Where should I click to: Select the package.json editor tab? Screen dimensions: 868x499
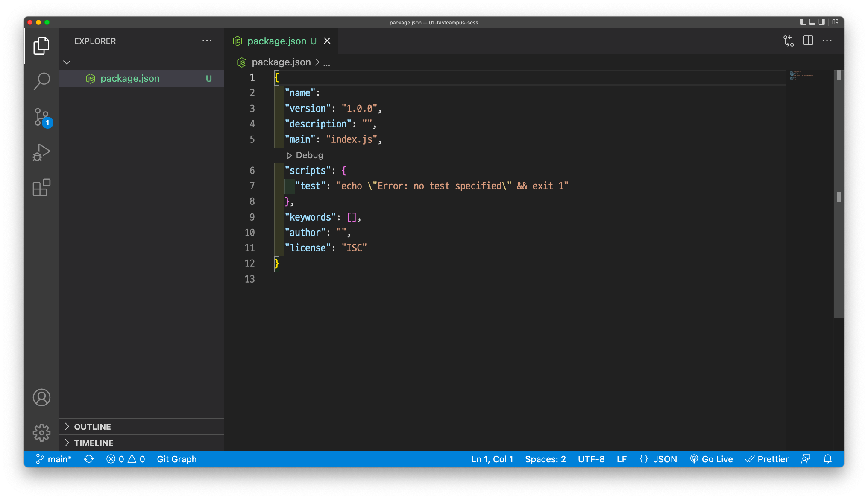click(276, 41)
